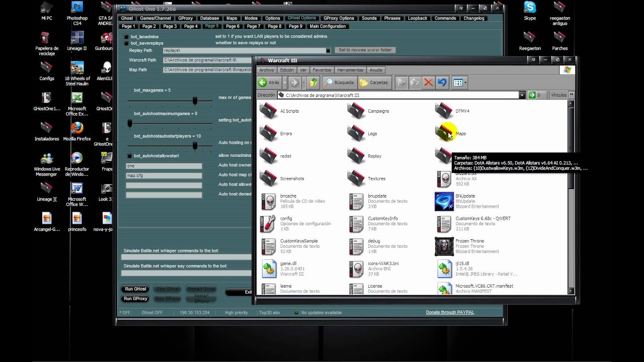Open the Screenshots folder
The image size is (644, 362).
tap(282, 178)
